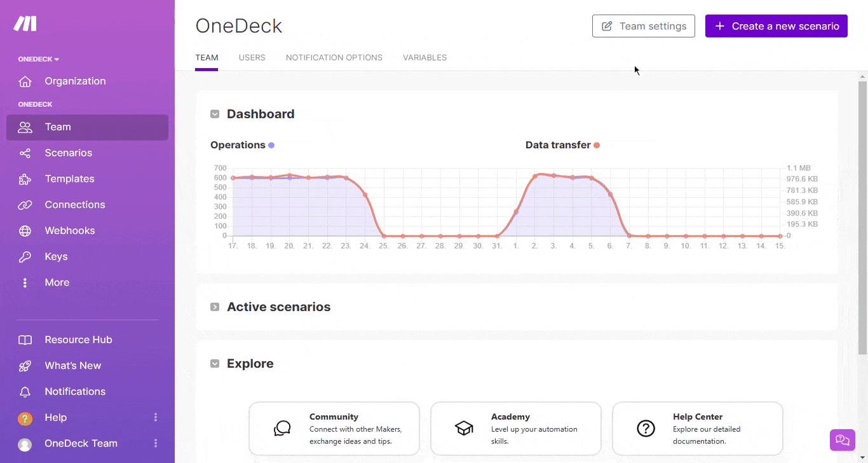Image resolution: width=868 pixels, height=463 pixels.
Task: Click the Scenarios share icon
Action: pos(25,153)
